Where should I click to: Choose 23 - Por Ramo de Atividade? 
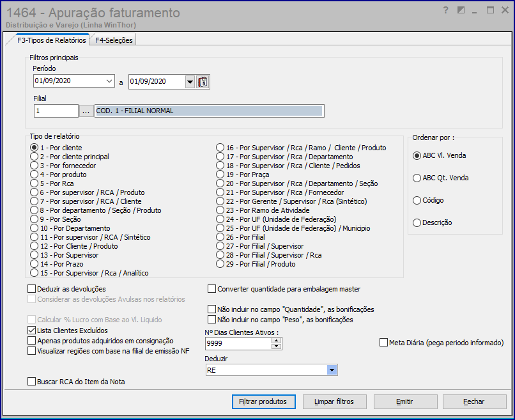pyautogui.click(x=263, y=210)
